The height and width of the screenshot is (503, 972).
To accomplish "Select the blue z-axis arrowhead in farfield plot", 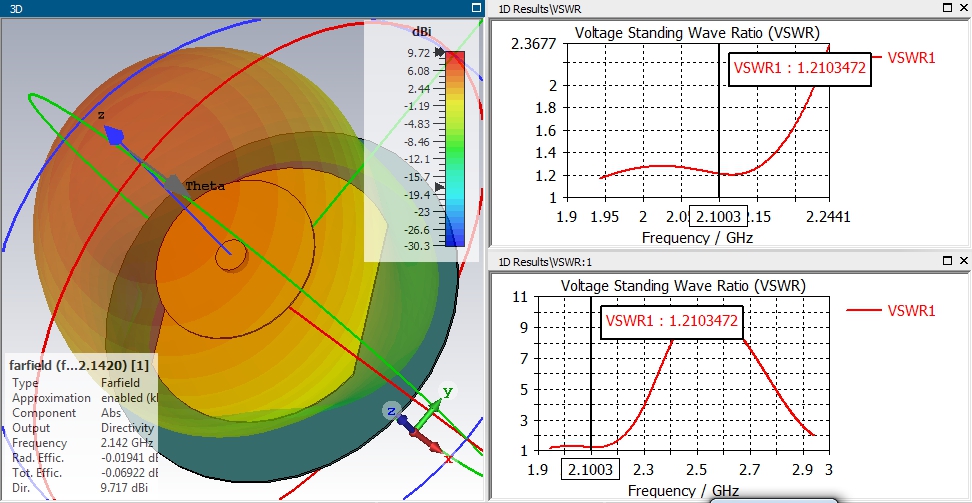I will coord(114,135).
